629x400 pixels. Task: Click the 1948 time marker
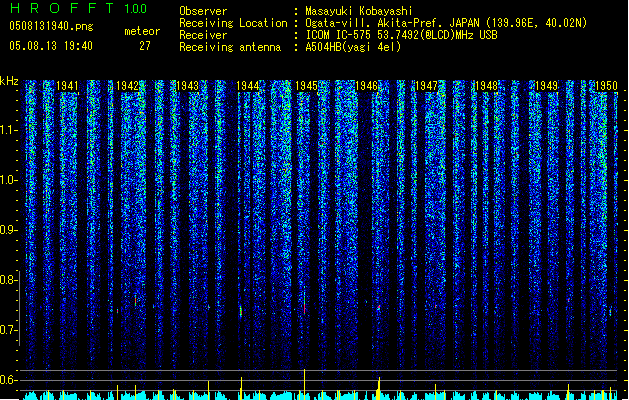coord(486,86)
